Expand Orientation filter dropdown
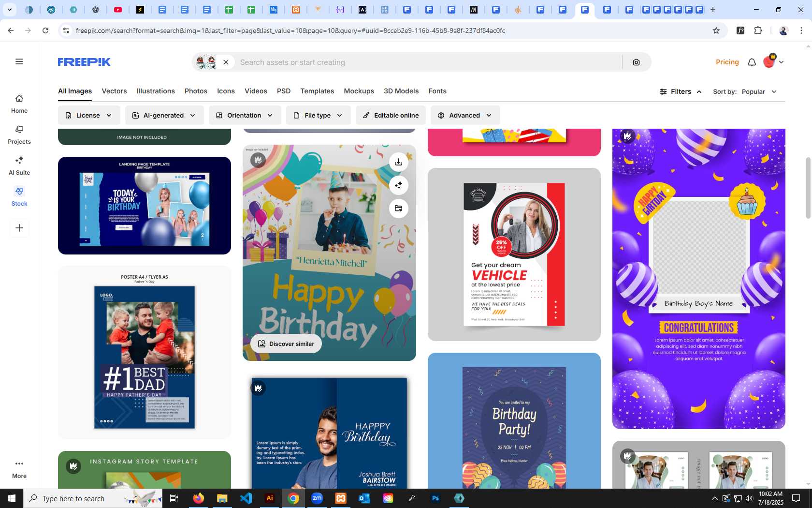812x508 pixels. 245,115
